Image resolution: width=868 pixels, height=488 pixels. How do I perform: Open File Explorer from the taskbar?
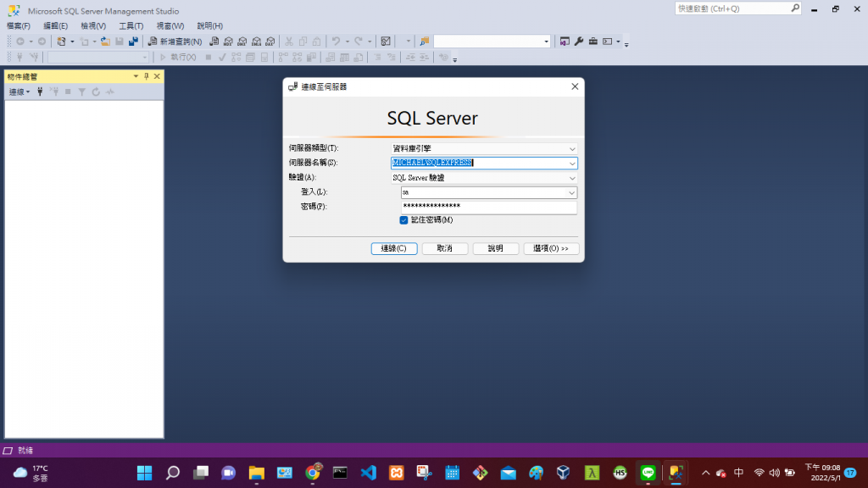[x=256, y=473]
